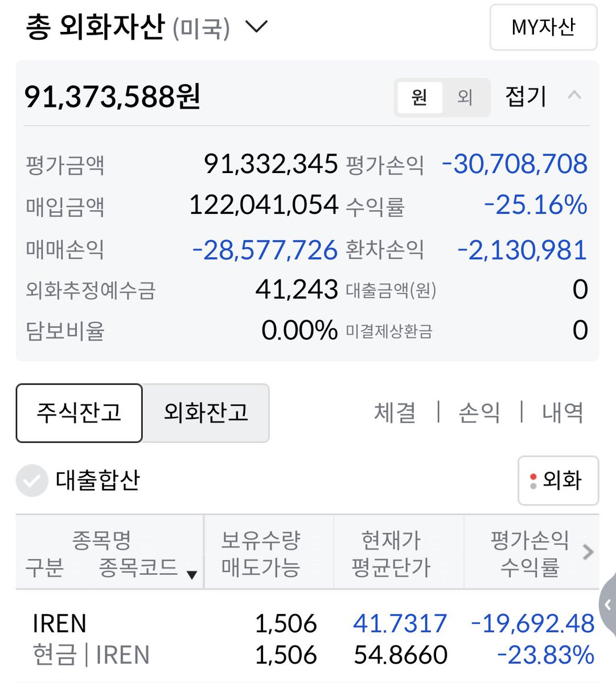Image resolution: width=616 pixels, height=683 pixels.
Task: Switch currency display to 원
Action: point(419,97)
